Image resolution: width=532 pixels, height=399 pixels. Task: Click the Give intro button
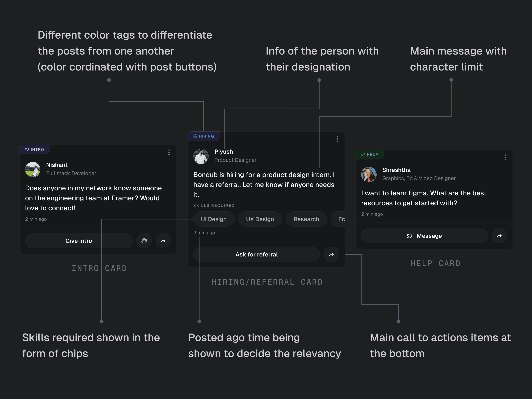[x=79, y=241]
